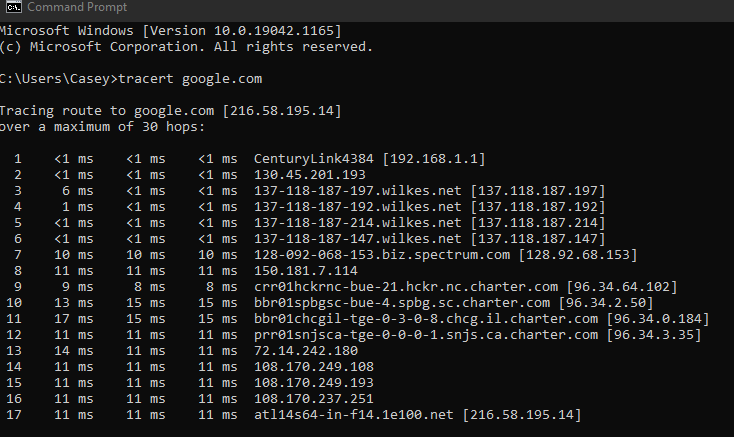Click the Command Prompt window title text
The width and height of the screenshot is (734, 437).
point(77,7)
